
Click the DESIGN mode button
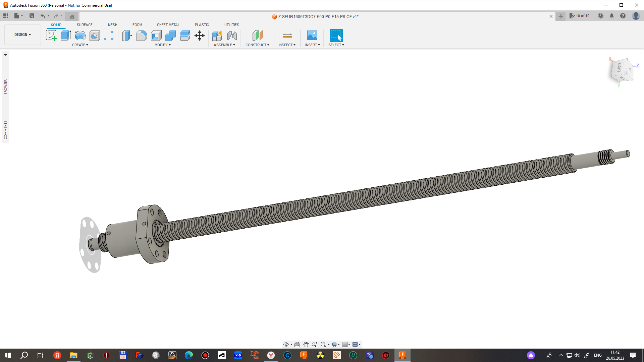(22, 35)
